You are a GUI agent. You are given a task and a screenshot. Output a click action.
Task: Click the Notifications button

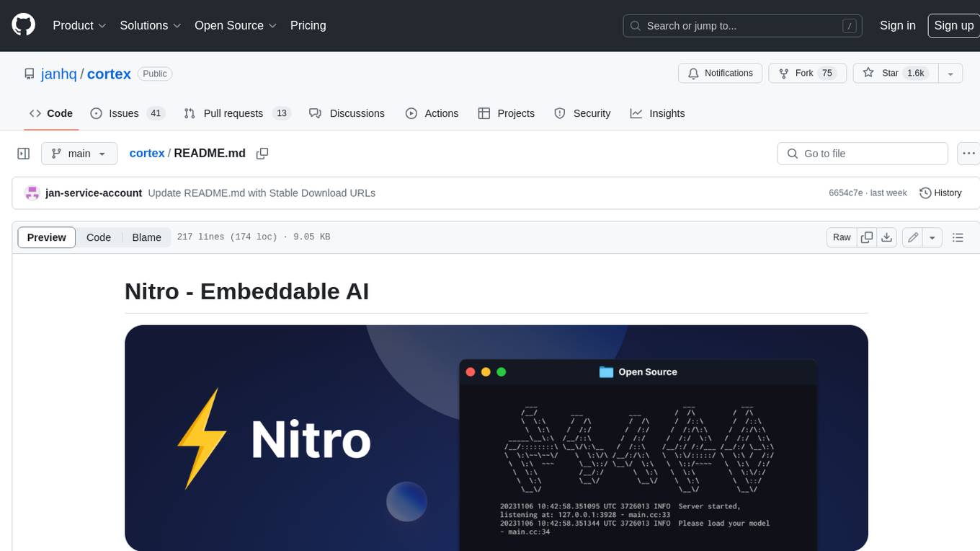(x=721, y=73)
